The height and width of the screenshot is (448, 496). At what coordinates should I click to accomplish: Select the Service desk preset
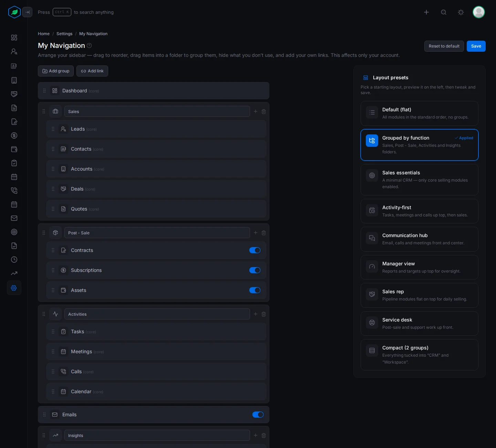pos(420,324)
